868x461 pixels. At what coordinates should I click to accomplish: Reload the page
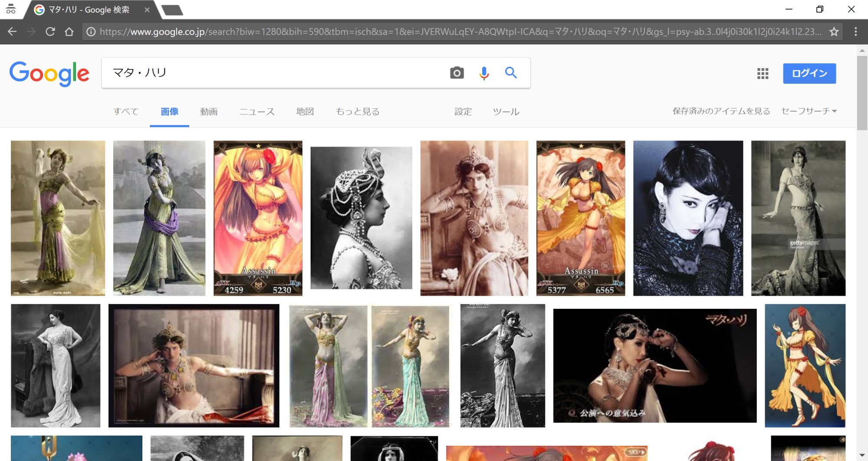pos(50,32)
